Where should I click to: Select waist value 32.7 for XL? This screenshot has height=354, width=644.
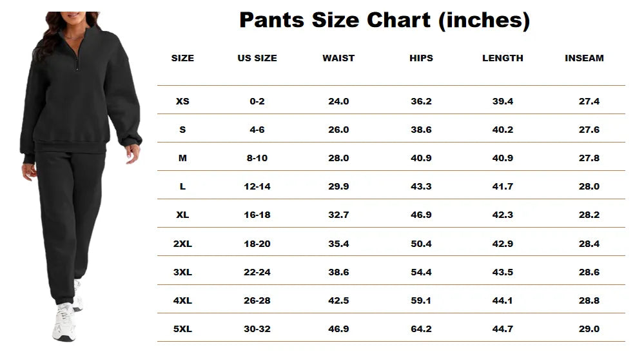[338, 215]
